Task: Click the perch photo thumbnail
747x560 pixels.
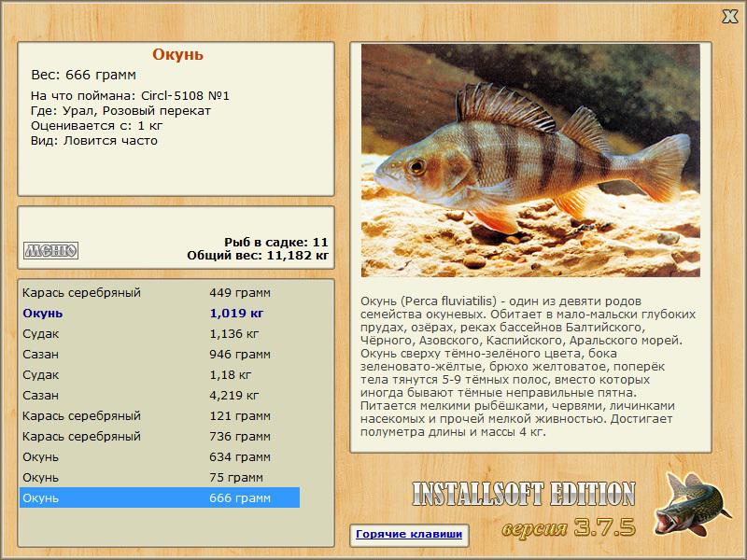Action: point(530,161)
